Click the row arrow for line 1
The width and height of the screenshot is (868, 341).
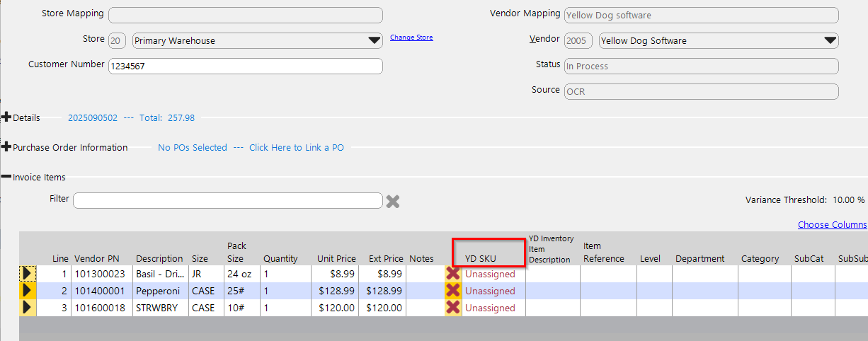tap(28, 273)
